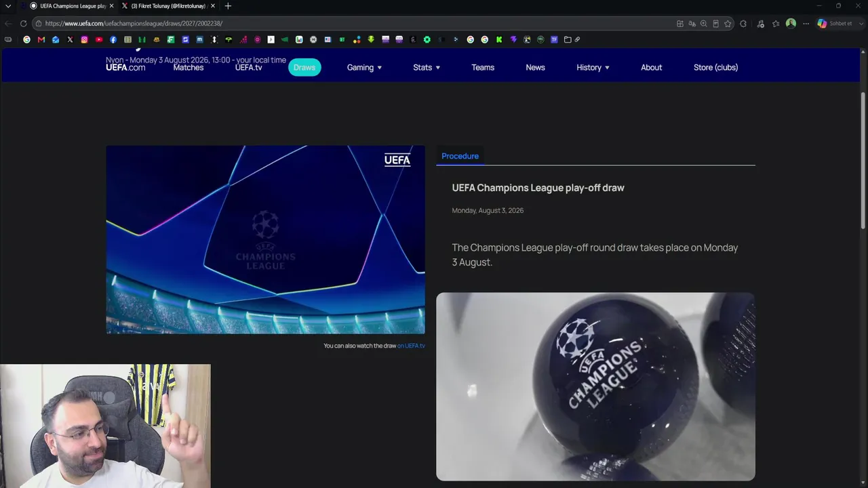Open the green gear bookmark
This screenshot has height=488, width=868.
click(x=427, y=39)
